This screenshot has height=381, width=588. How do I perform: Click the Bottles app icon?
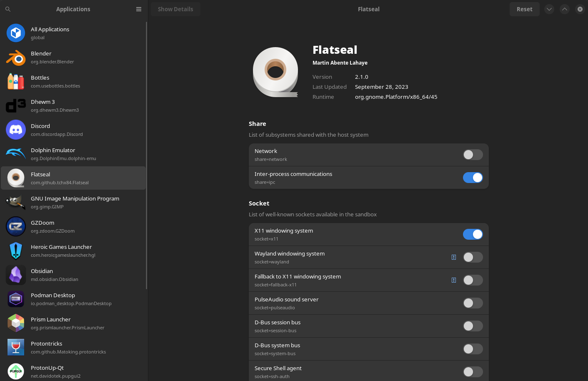tap(16, 81)
